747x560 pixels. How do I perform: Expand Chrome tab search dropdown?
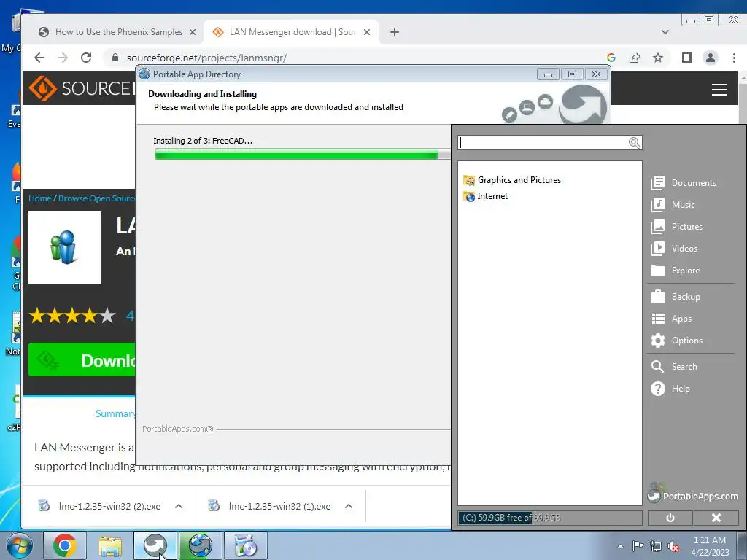[665, 32]
